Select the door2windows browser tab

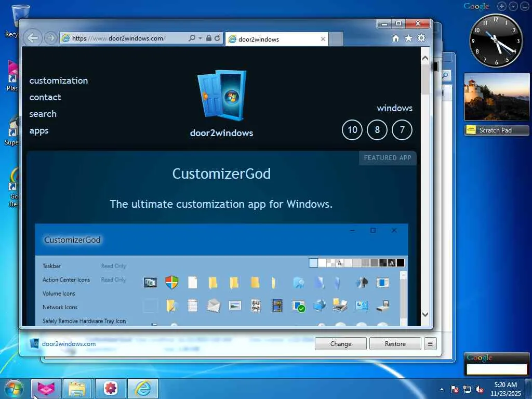tap(276, 39)
